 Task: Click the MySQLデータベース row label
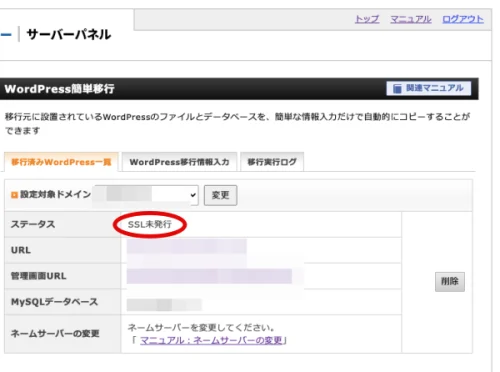pos(54,302)
